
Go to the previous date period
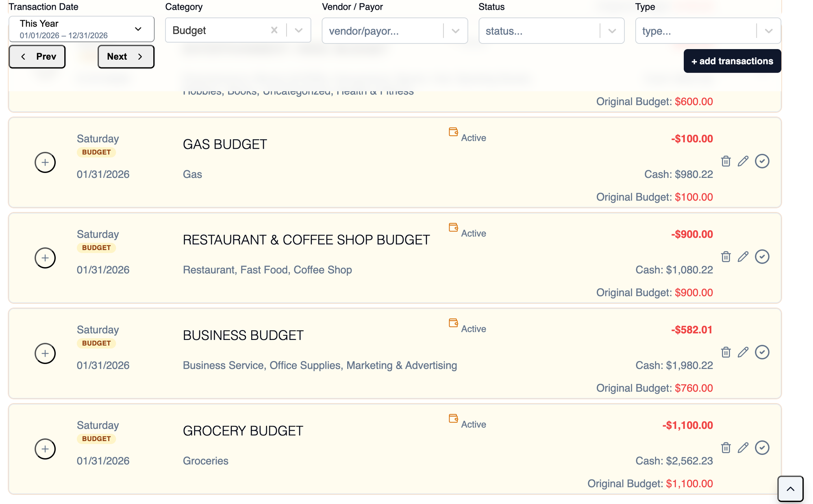pos(37,57)
